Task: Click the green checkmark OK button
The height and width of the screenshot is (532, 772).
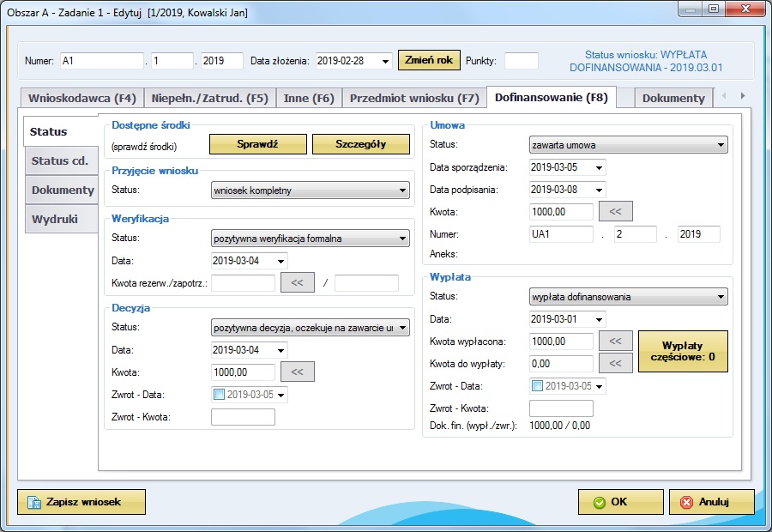Action: click(620, 502)
